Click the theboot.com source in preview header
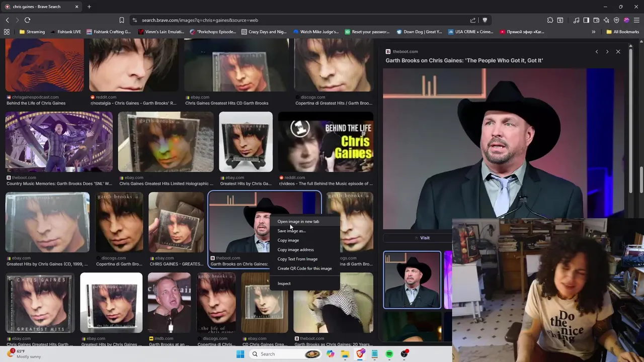This screenshot has width=644, height=362. [405, 52]
